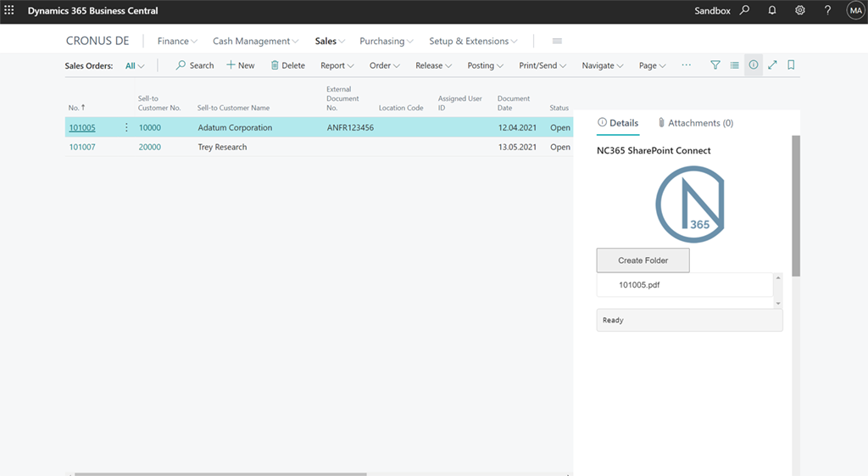This screenshot has width=868, height=476.
Task: Click the External Document No. column header
Action: pos(342,98)
